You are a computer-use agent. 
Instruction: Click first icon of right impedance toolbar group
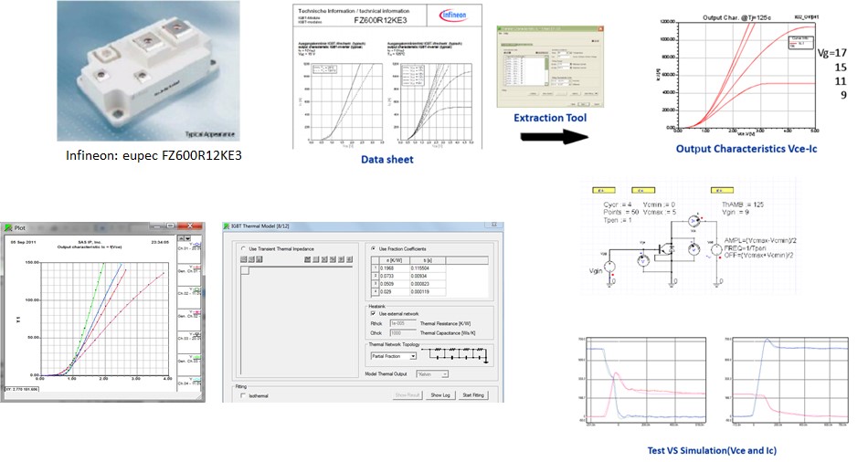[308, 259]
